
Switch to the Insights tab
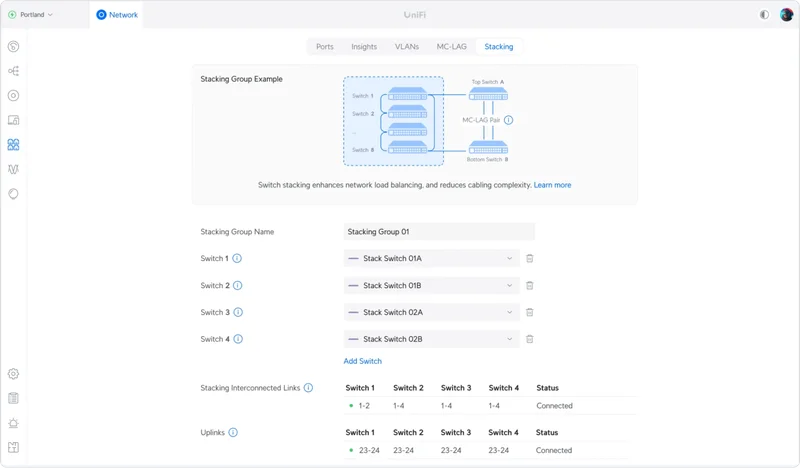364,46
